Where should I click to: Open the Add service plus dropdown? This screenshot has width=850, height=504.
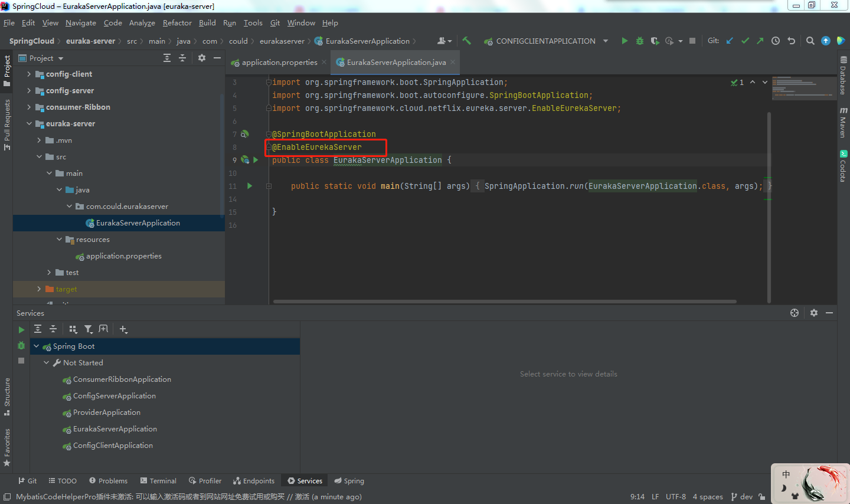(123, 329)
